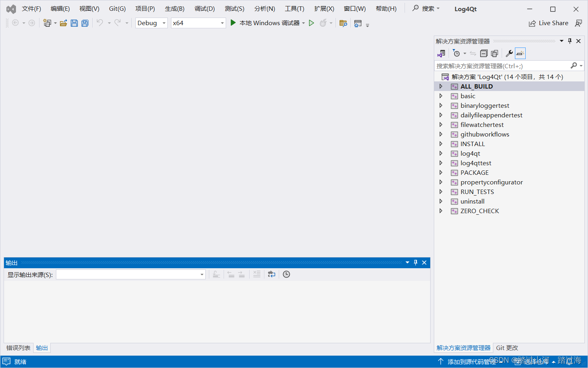This screenshot has height=368, width=588.
Task: Select the binaryloggertest project
Action: [485, 106]
